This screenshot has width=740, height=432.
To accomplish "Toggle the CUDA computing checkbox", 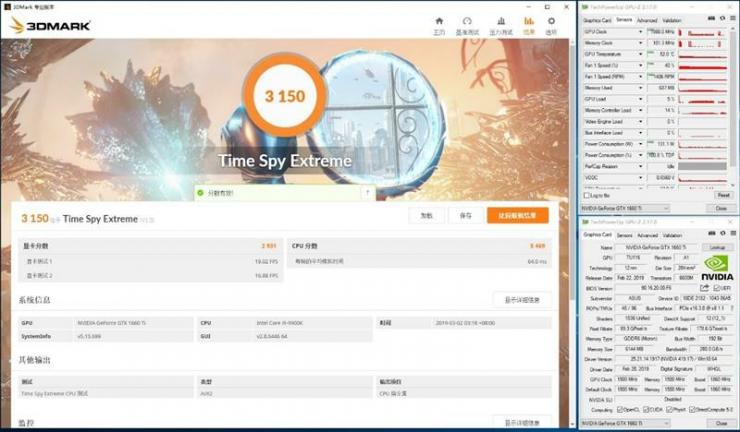I will coord(645,409).
